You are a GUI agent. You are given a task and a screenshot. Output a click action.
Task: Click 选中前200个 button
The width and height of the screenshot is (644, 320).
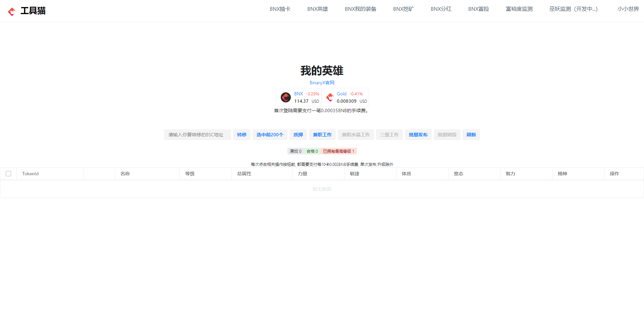[270, 135]
